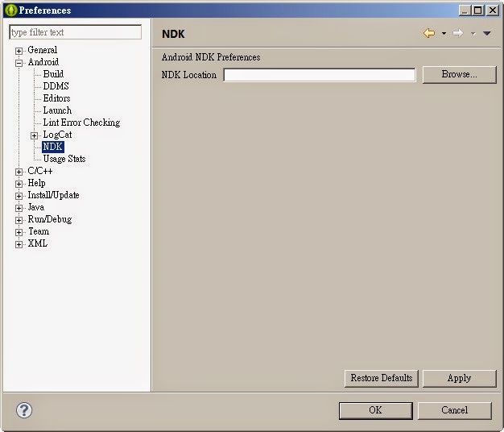The width and height of the screenshot is (504, 432).
Task: Apply the NDK preference changes
Action: pyautogui.click(x=460, y=378)
